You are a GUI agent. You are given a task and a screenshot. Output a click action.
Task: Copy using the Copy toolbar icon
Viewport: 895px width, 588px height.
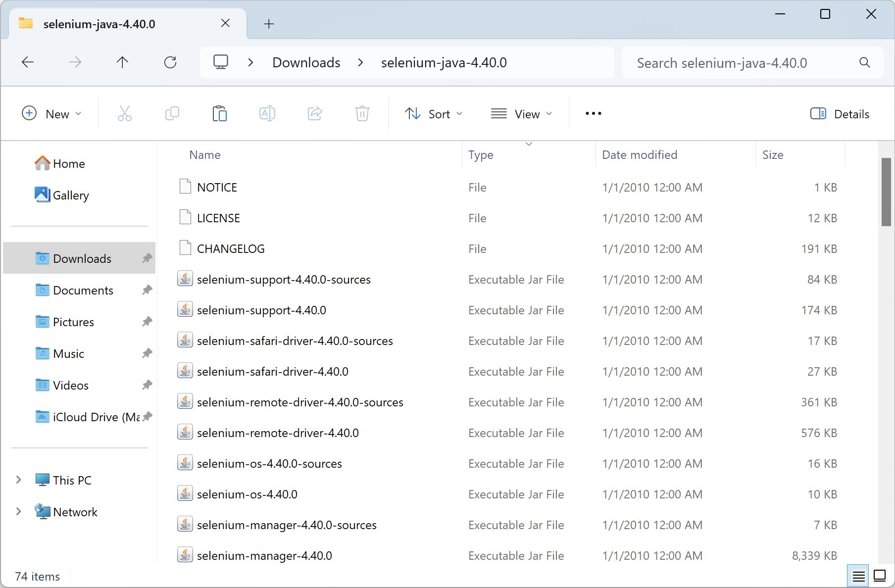pos(172,113)
